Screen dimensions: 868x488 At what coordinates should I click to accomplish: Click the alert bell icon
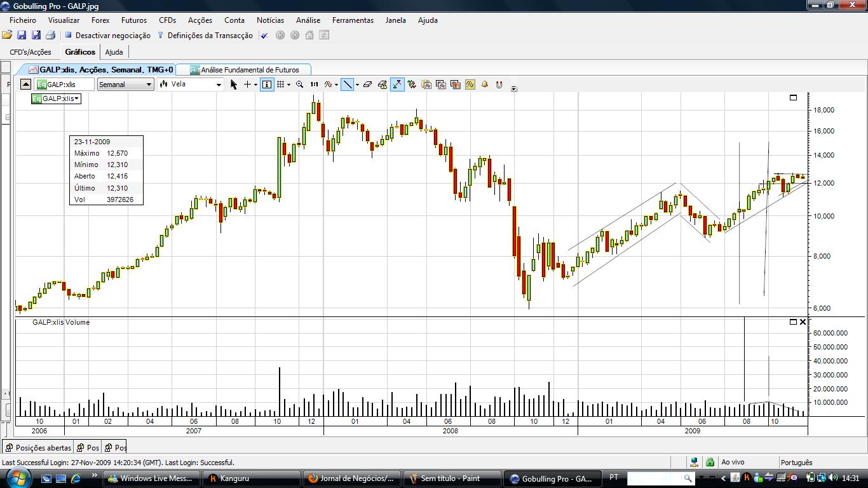[x=485, y=85]
